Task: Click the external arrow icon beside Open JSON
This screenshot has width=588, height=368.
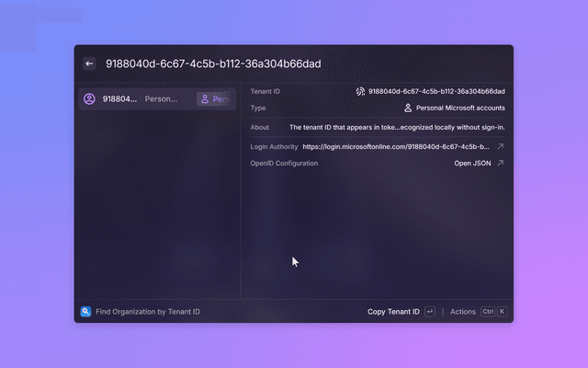Action: point(500,163)
